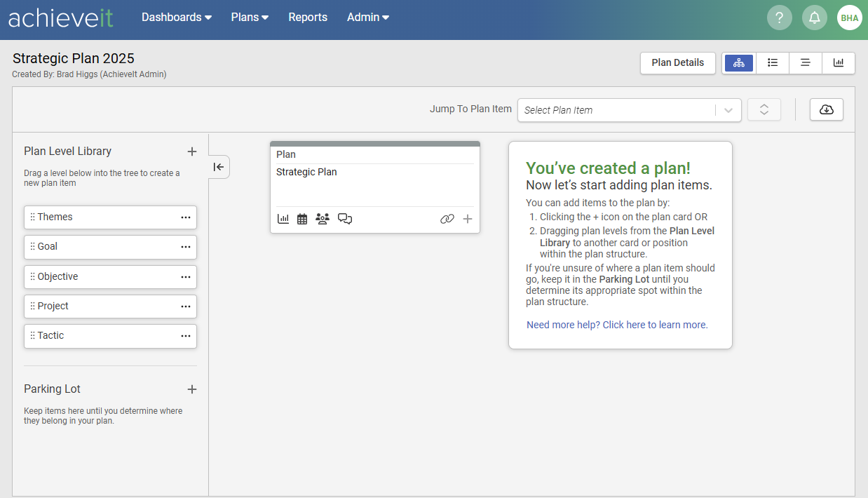Collapse the Plan Level Library side panel
The width and height of the screenshot is (868, 498).
[219, 167]
